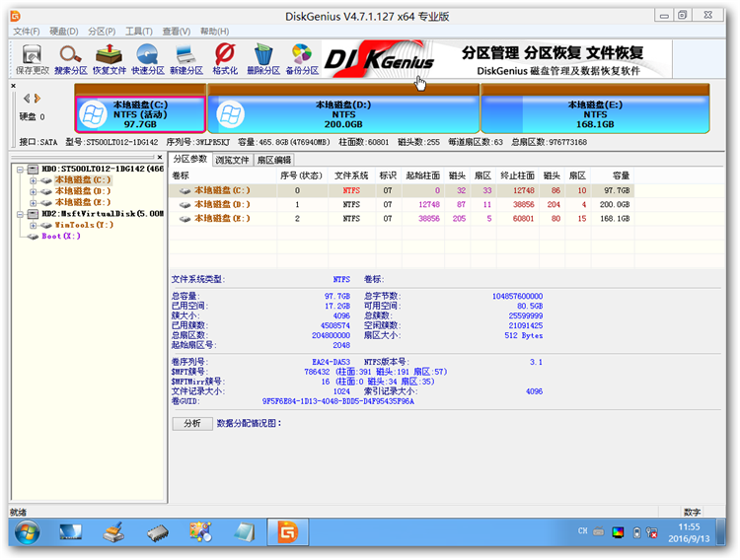Open the 备份分区 backup partition tool
The width and height of the screenshot is (740, 560).
302,59
